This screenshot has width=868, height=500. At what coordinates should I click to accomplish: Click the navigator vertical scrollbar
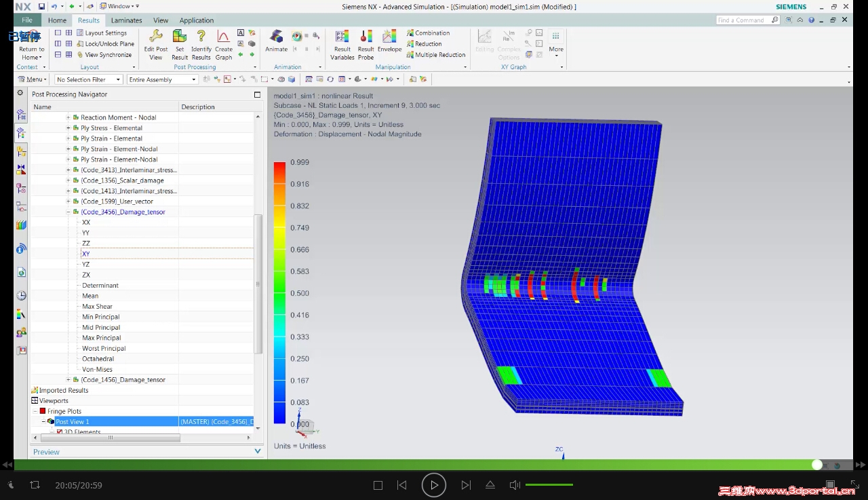[258, 284]
